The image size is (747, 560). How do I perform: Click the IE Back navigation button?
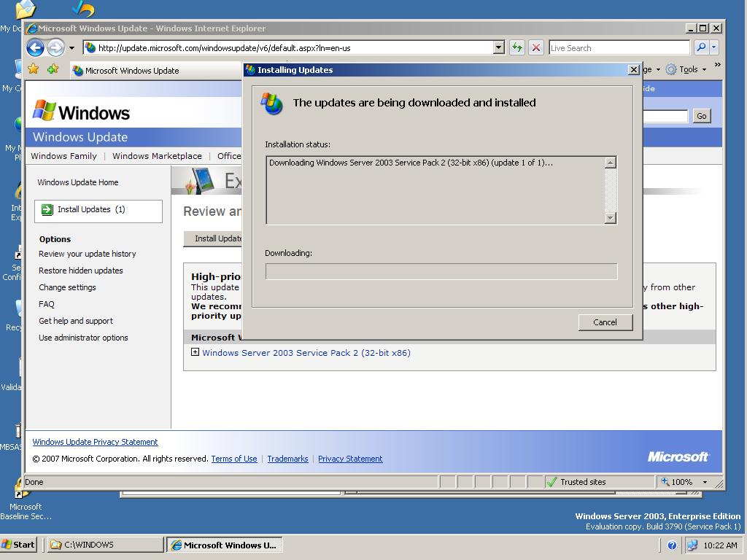35,47
